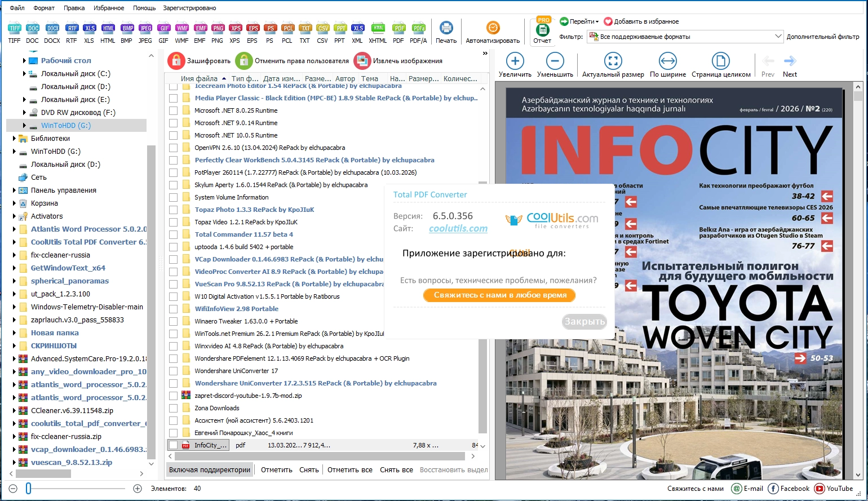Zoom in preview with Увеличить
The image size is (868, 501).
[515, 65]
